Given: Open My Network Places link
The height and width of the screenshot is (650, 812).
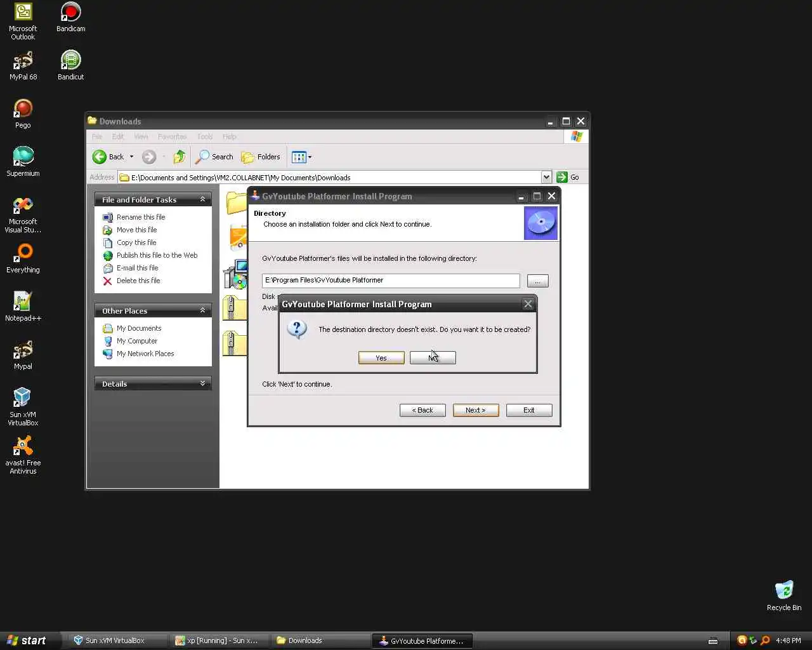Looking at the screenshot, I should coord(145,354).
